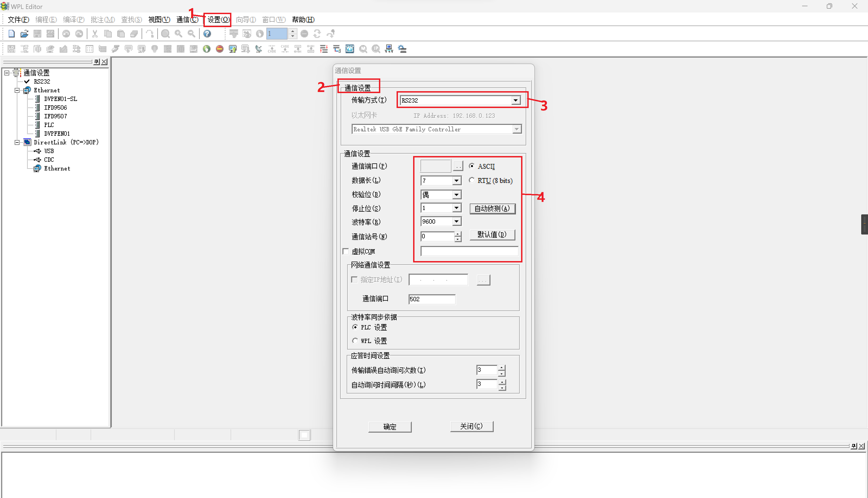
Task: Collapse the Ethernet tree node
Action: tap(17, 90)
